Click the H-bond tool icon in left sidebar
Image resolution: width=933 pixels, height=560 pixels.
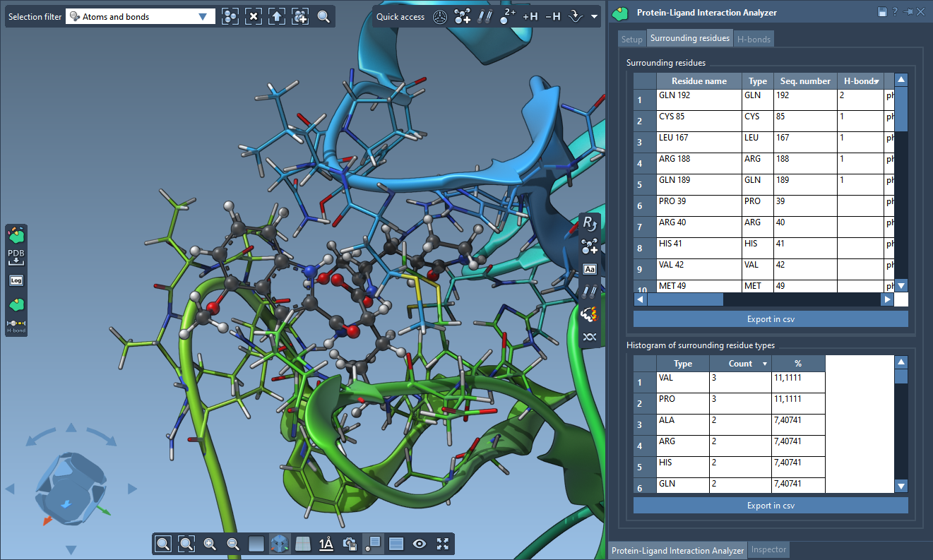[x=16, y=323]
